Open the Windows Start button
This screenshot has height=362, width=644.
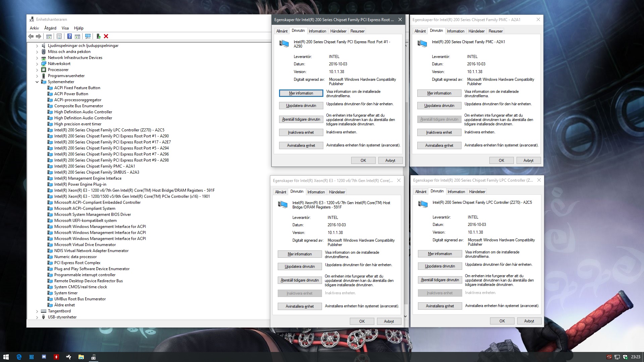[6, 357]
